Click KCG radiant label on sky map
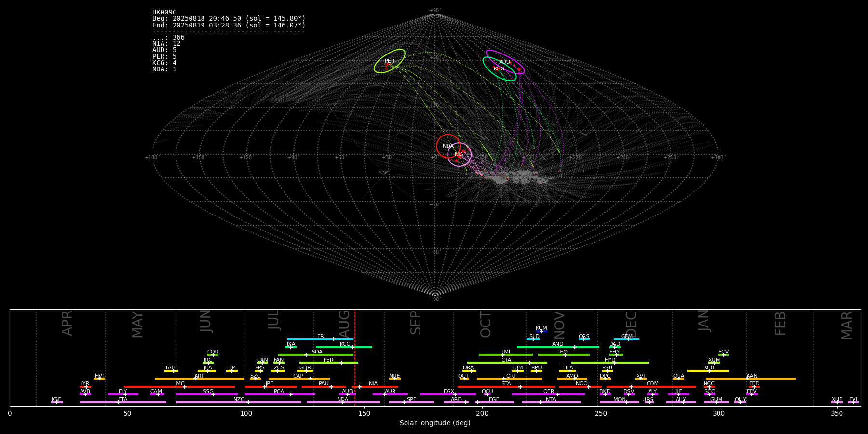This screenshot has width=868, height=434. coord(499,68)
